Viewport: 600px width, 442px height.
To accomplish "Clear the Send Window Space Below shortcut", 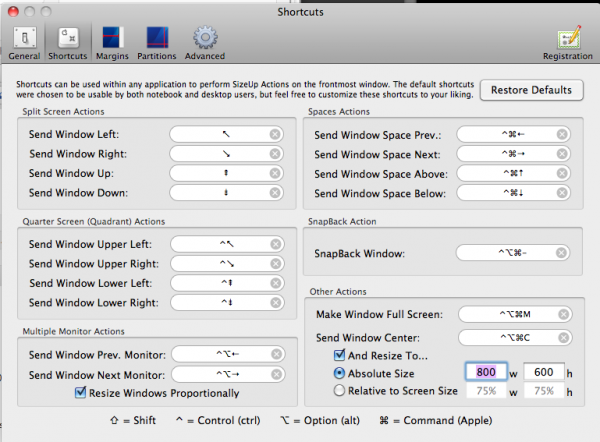I will (x=562, y=192).
